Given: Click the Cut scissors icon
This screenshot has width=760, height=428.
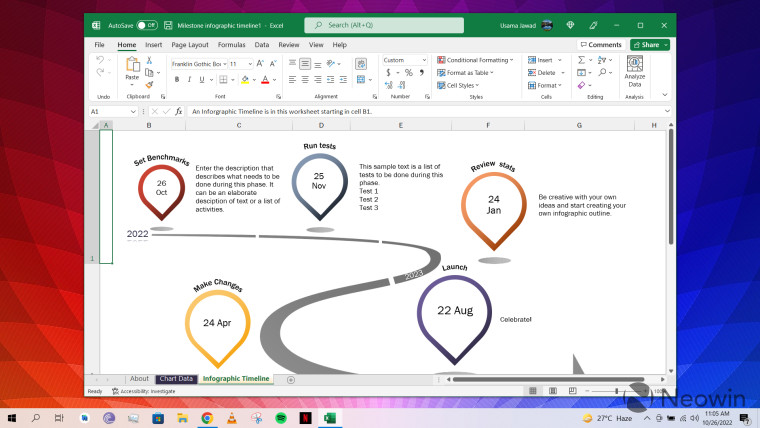Looking at the screenshot, I should click(149, 61).
